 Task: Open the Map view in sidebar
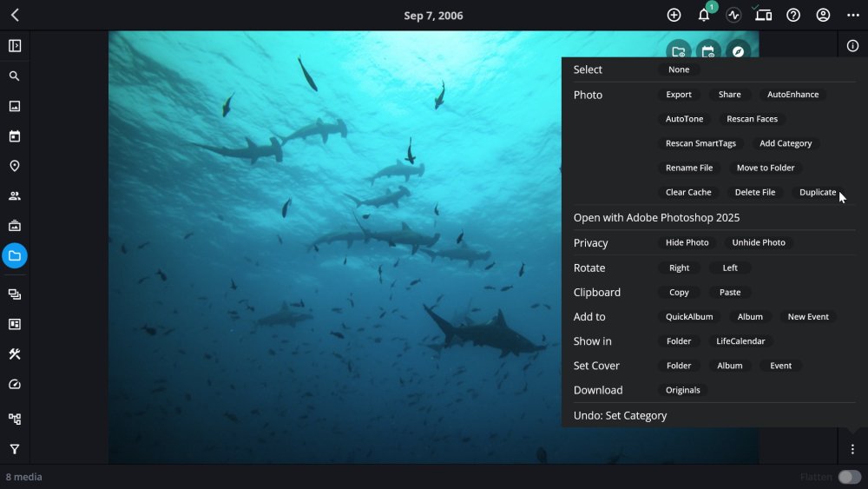click(15, 166)
